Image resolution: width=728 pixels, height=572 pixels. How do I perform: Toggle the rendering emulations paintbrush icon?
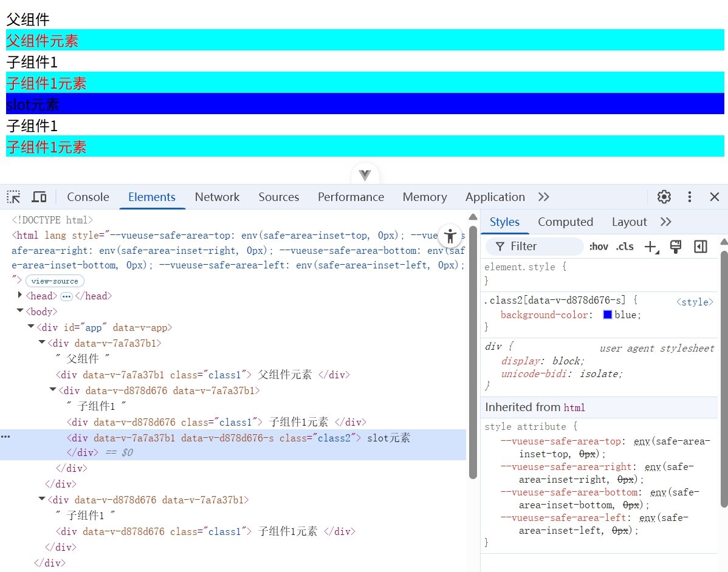[675, 247]
